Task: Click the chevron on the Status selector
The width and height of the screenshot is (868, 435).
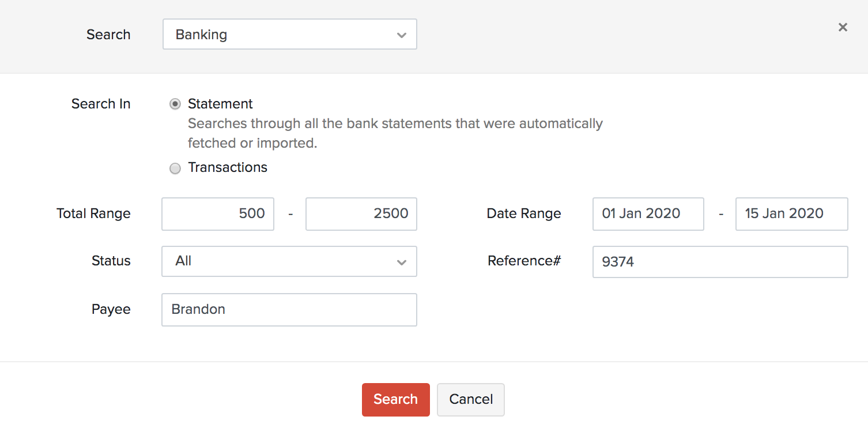Action: tap(402, 262)
